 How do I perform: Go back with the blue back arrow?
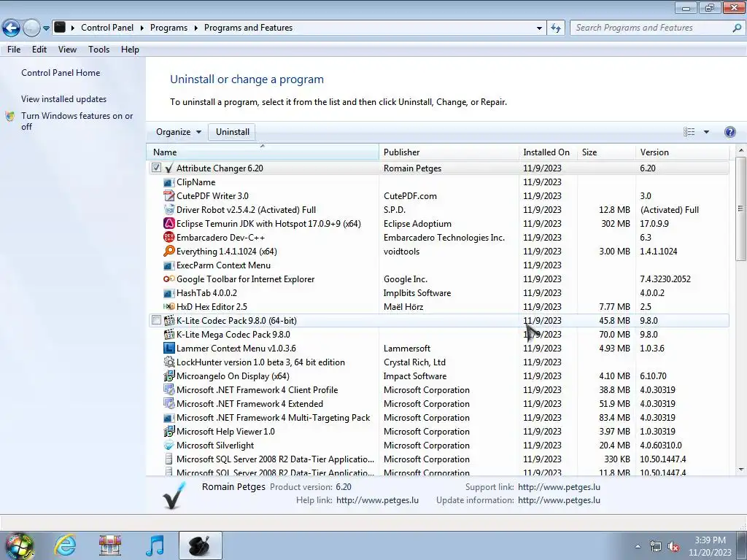(x=11, y=28)
